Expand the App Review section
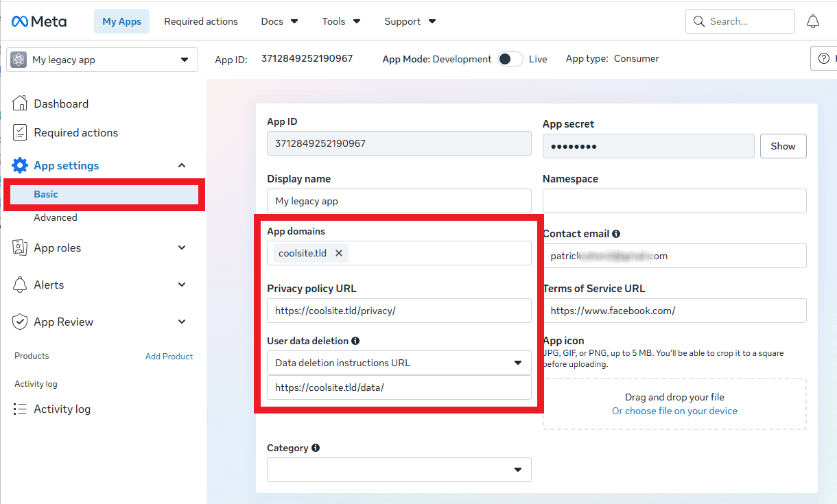The image size is (837, 504). click(182, 322)
